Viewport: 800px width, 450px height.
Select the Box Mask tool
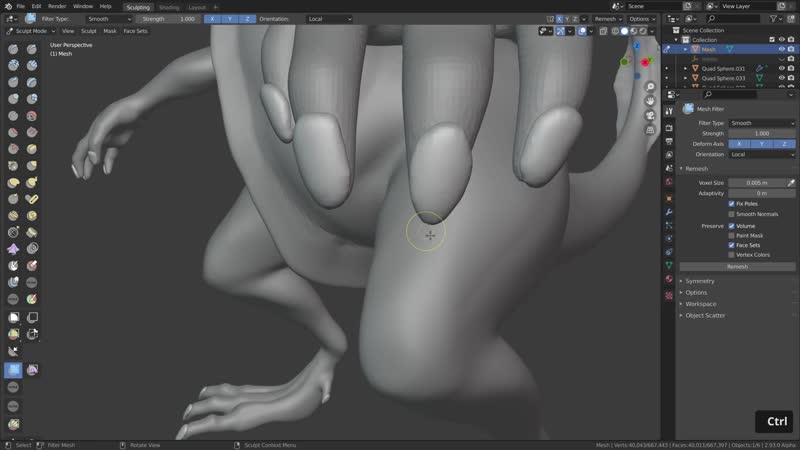click(13, 317)
